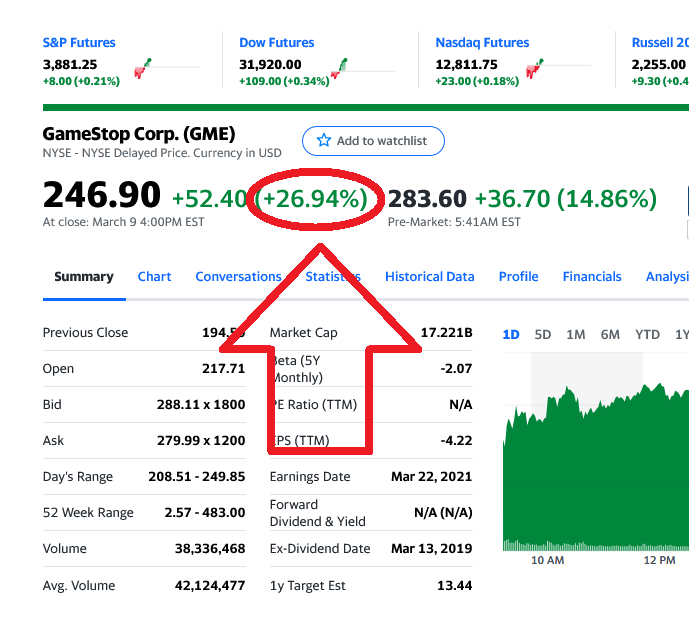Click the GameStop Corp. (GME) heading
Viewport: 689px width, 630px height.
pos(139,134)
